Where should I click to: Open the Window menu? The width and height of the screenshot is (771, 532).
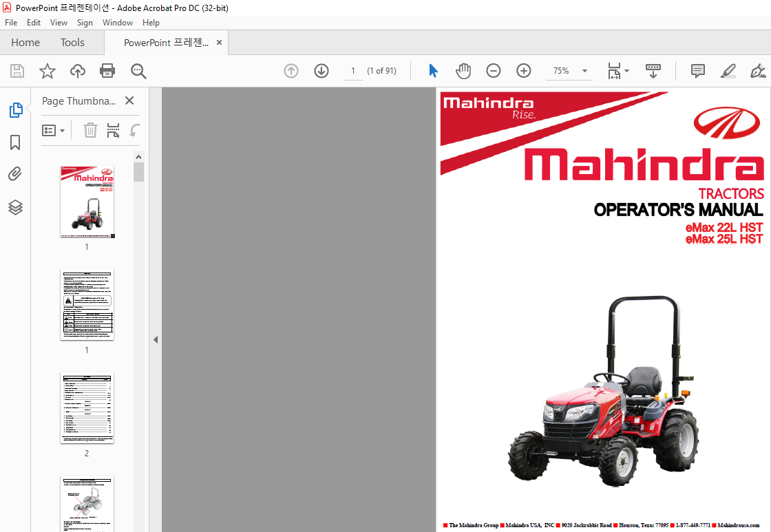pyautogui.click(x=118, y=23)
